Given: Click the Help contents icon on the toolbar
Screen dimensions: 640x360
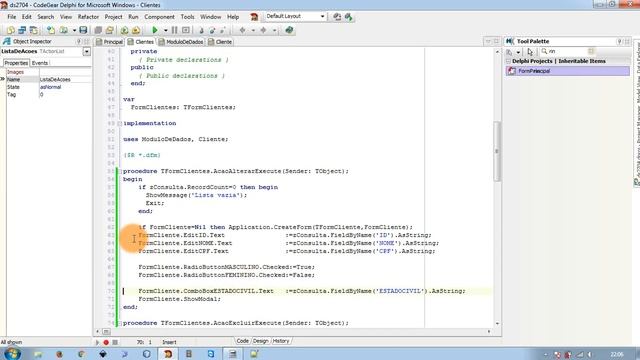Looking at the screenshot, I should pos(289,30).
